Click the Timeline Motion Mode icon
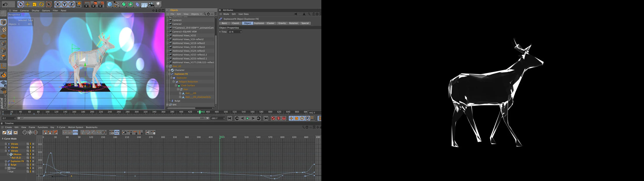The height and width of the screenshot is (181, 644). coord(15,133)
